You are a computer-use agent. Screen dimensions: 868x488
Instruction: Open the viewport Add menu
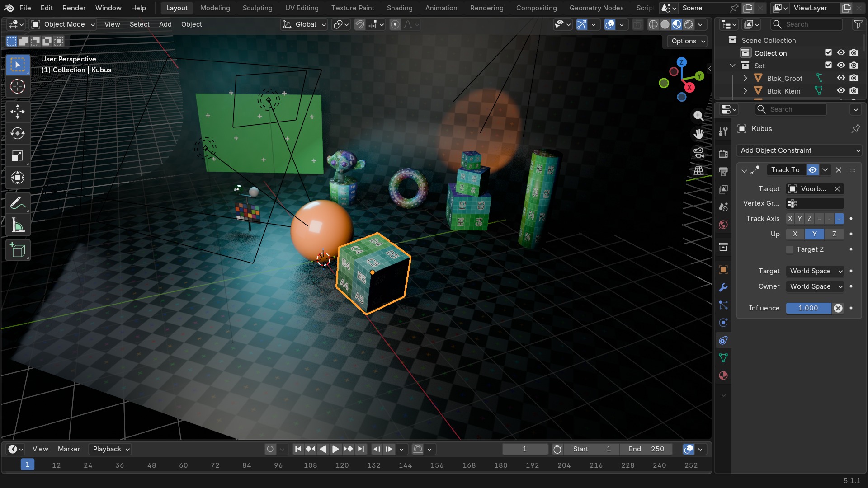coord(165,24)
